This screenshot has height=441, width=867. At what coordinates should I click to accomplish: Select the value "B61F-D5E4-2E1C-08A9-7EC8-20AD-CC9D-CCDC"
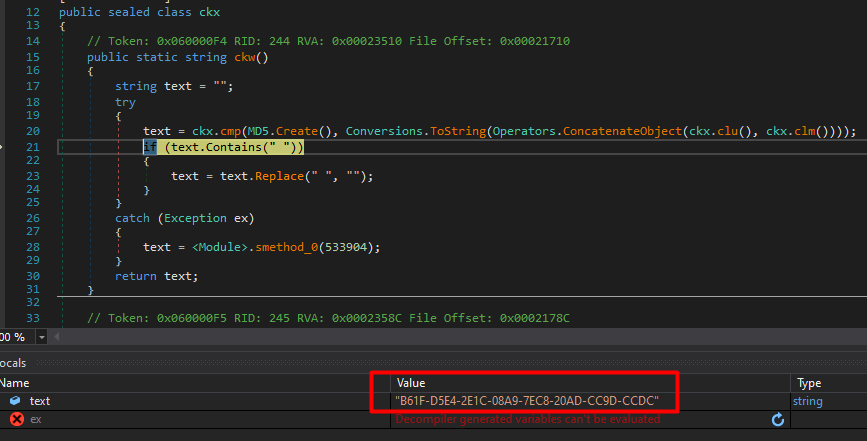click(526, 401)
